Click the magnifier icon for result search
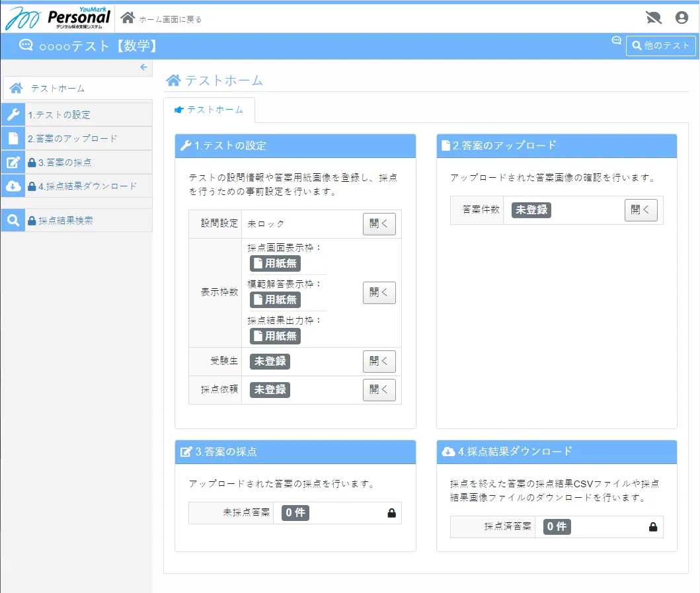This screenshot has width=700, height=593. [x=13, y=220]
